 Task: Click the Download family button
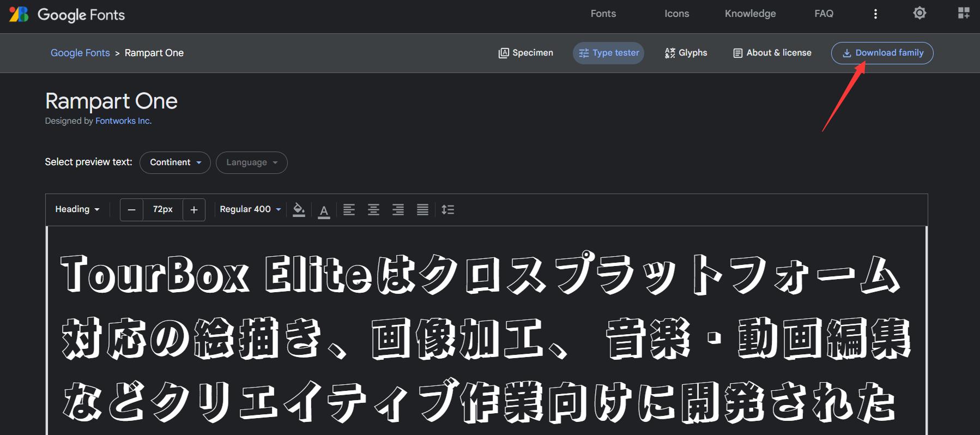[x=882, y=53]
